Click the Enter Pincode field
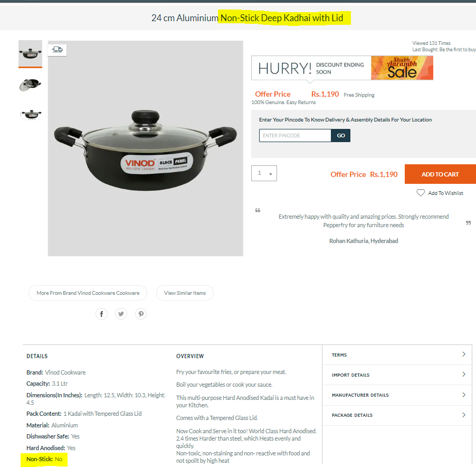 (x=295, y=136)
